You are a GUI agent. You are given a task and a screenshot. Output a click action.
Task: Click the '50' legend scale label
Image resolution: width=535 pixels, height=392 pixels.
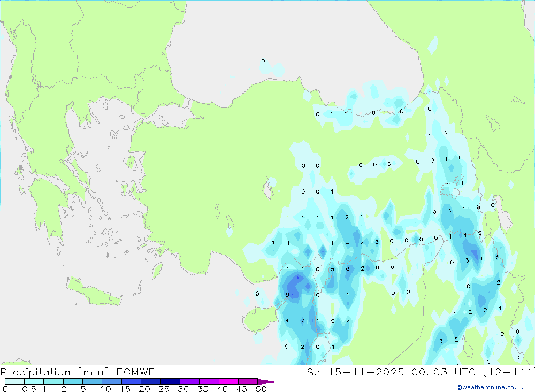click(261, 389)
